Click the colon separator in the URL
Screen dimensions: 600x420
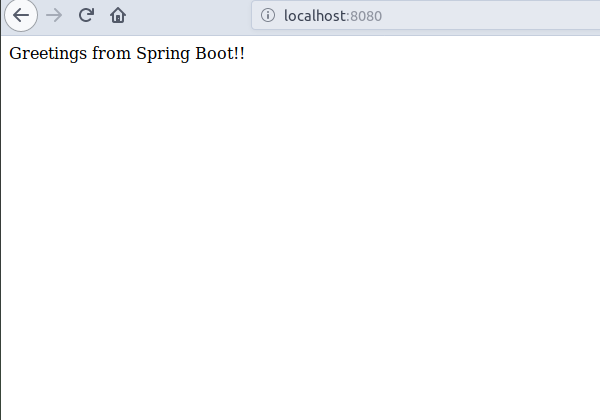pos(348,16)
